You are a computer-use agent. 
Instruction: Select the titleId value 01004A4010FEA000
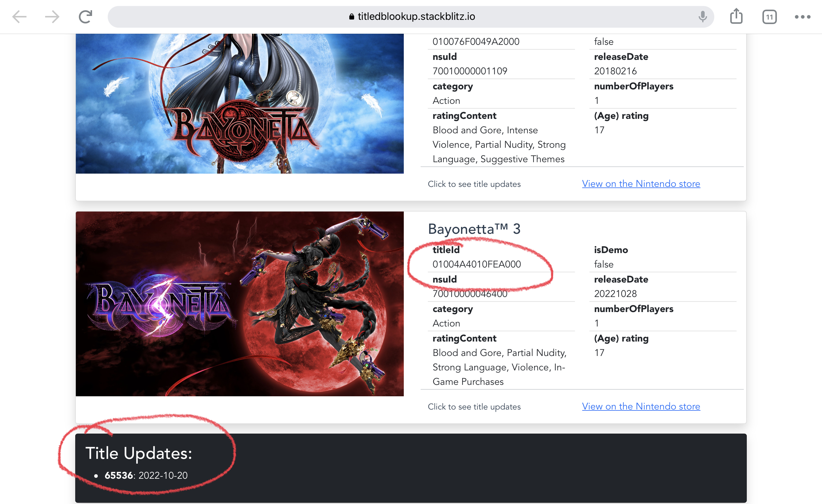pos(476,264)
